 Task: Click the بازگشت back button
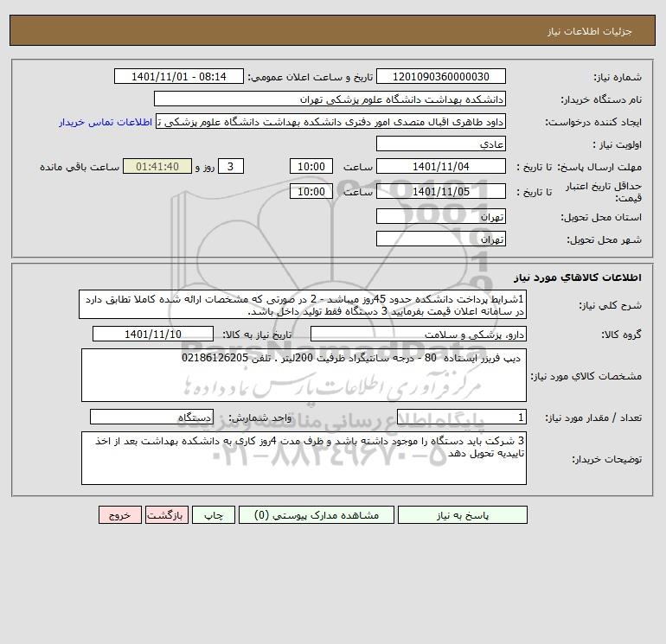point(166,515)
